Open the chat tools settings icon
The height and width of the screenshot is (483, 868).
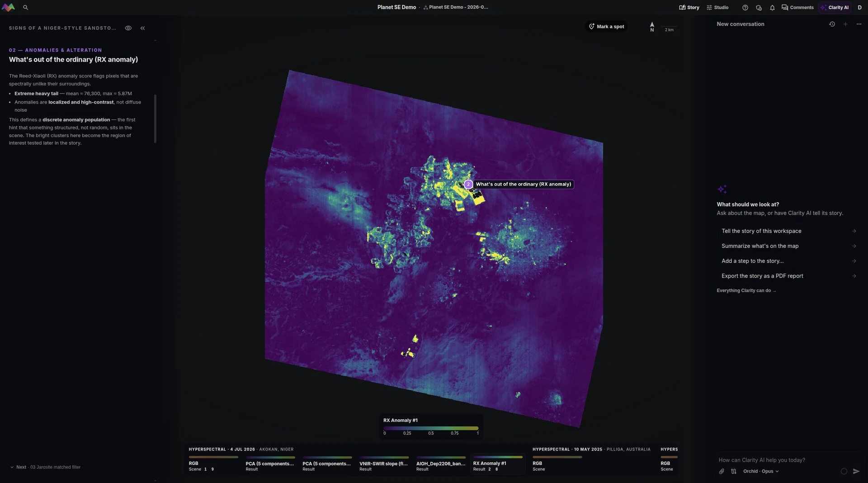point(733,471)
